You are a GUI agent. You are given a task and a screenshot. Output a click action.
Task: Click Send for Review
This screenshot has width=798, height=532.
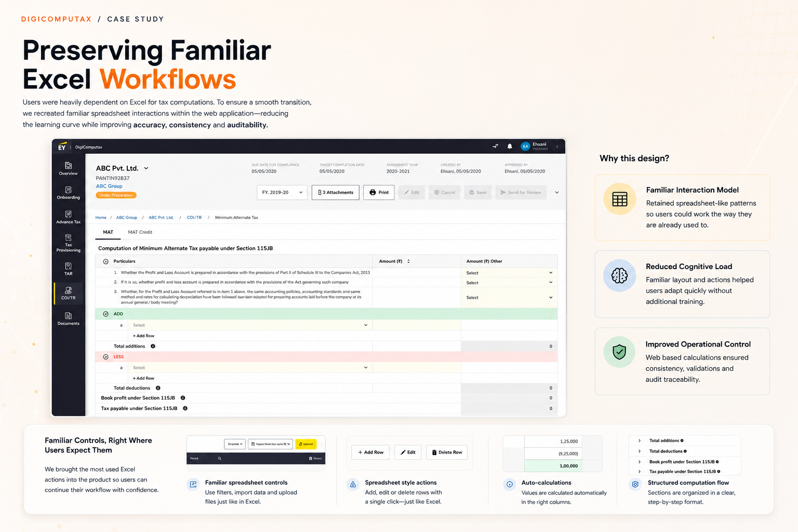click(x=521, y=192)
